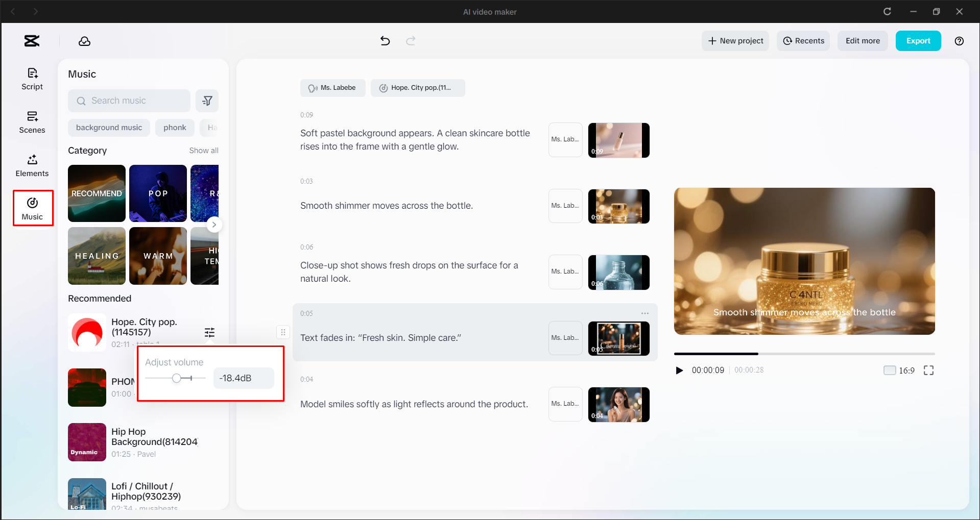Expand more music categories with the arrow

(214, 225)
